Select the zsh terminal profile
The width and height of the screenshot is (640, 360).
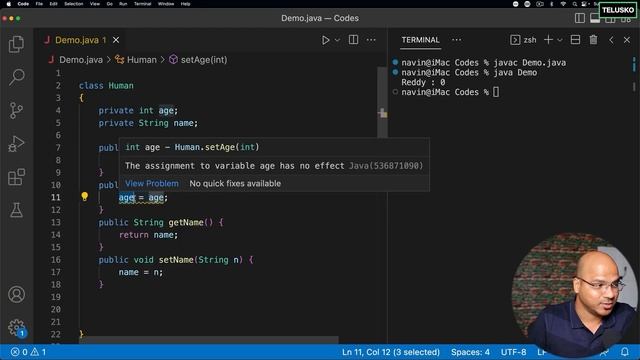coord(523,40)
